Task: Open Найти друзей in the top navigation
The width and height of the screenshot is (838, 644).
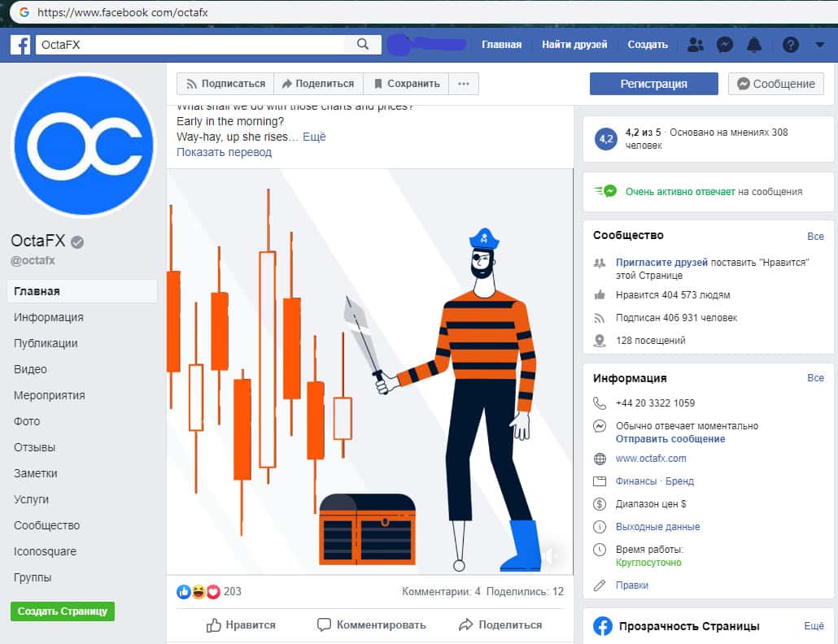Action: [x=574, y=45]
